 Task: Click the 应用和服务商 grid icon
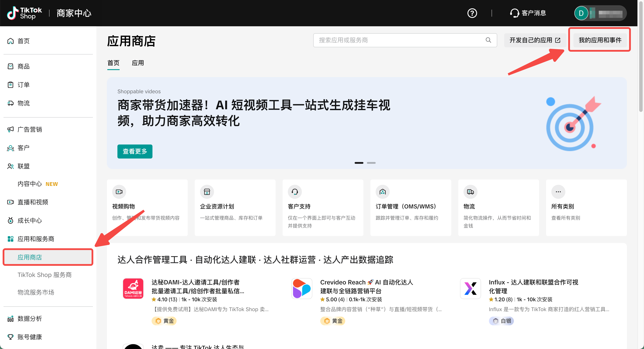pyautogui.click(x=10, y=239)
